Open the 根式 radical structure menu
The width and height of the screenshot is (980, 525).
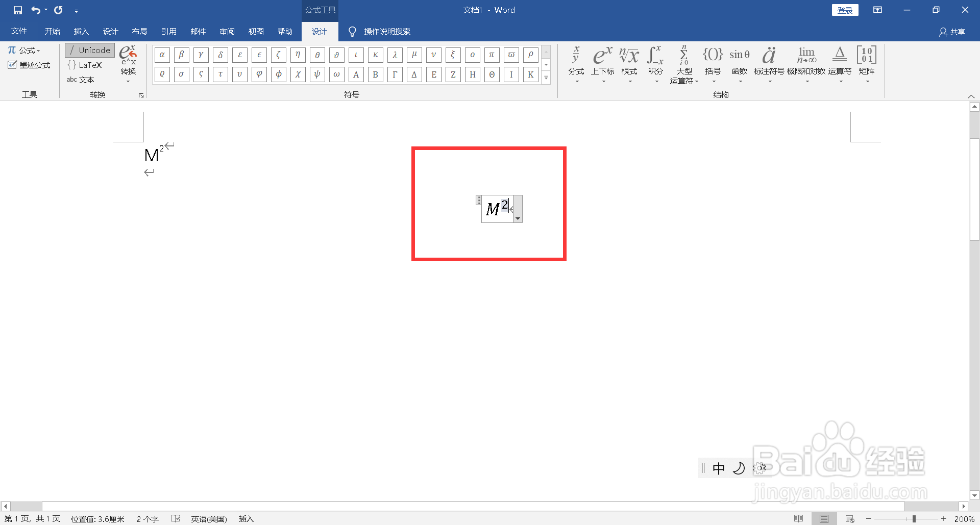(629, 64)
